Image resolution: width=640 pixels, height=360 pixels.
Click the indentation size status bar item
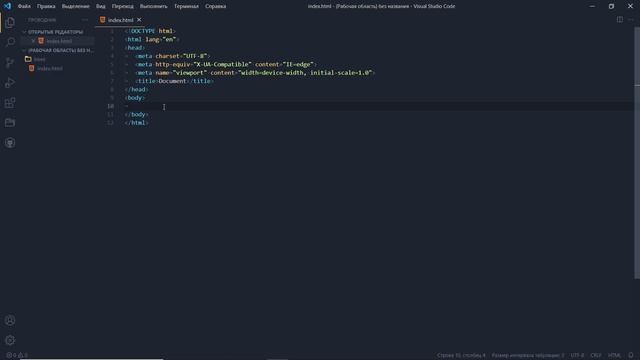528,355
